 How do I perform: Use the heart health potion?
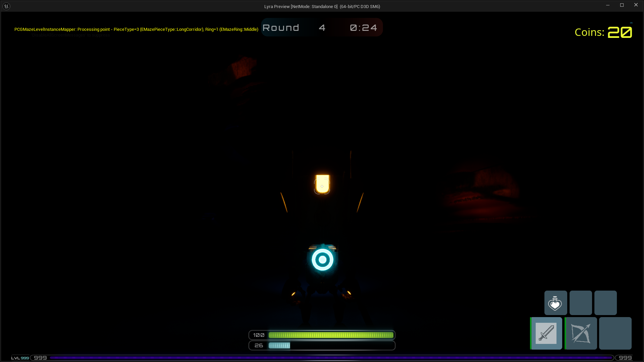pos(555,303)
